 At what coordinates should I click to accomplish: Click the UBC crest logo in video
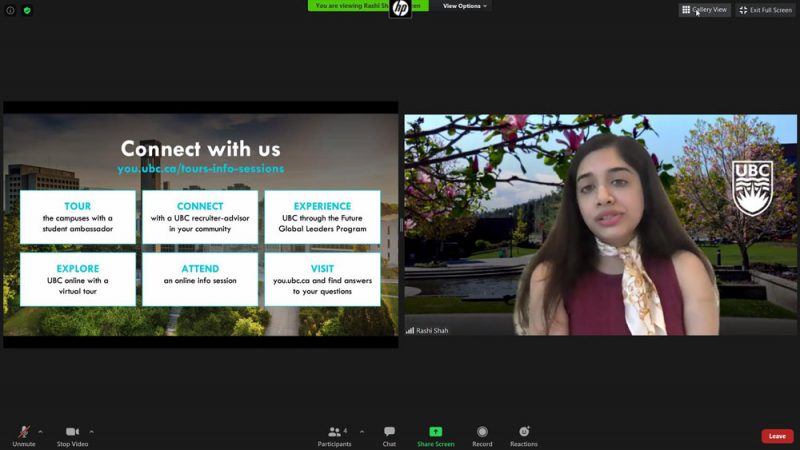tap(753, 188)
